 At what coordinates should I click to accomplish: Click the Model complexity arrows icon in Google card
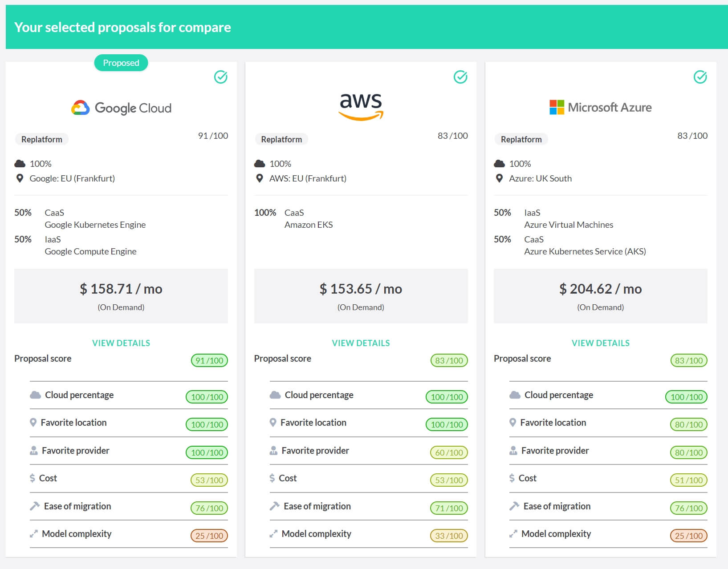point(33,534)
